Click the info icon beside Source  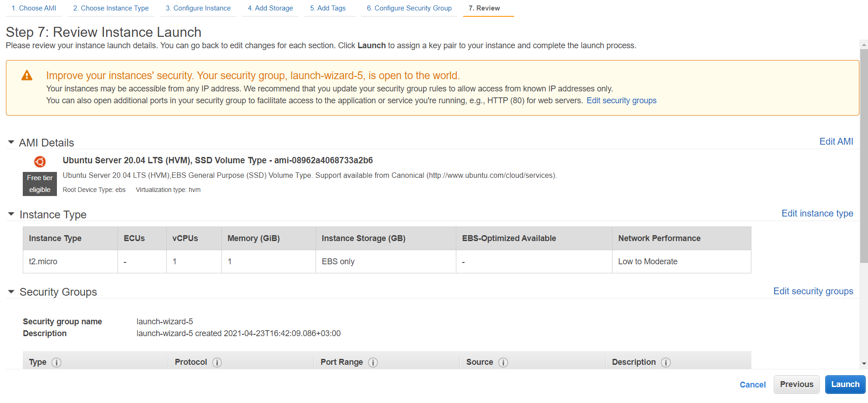(503, 363)
